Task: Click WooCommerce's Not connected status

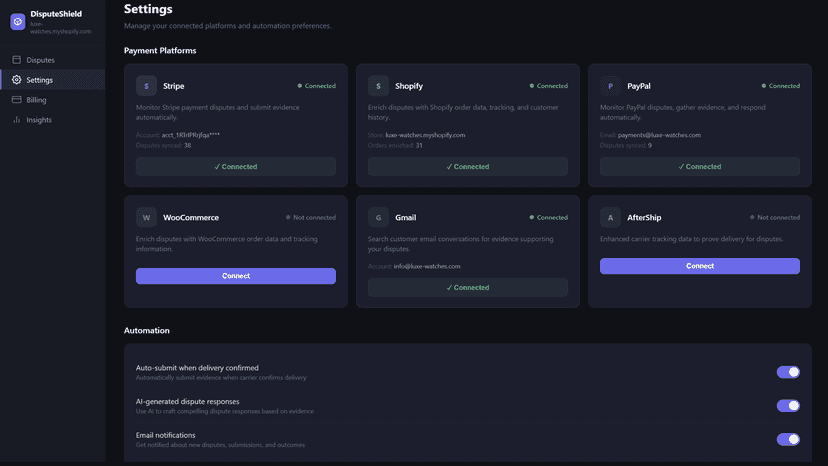Action: 310,217
